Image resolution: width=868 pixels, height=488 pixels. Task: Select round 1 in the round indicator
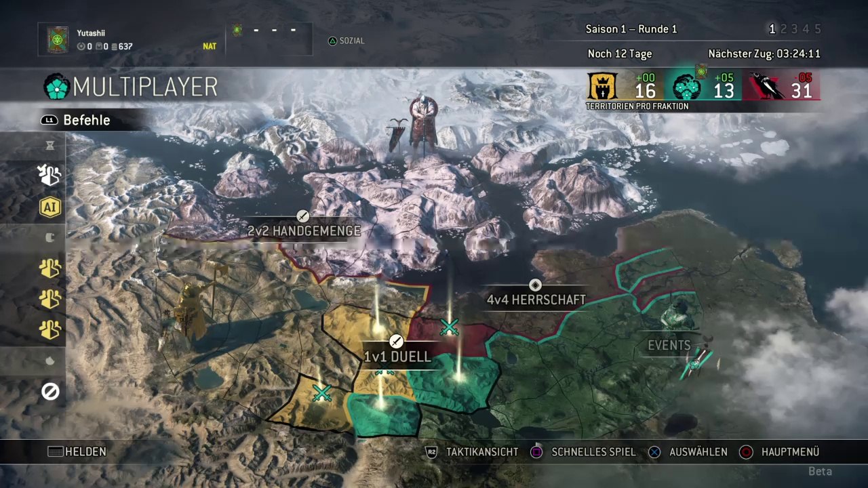[772, 29]
